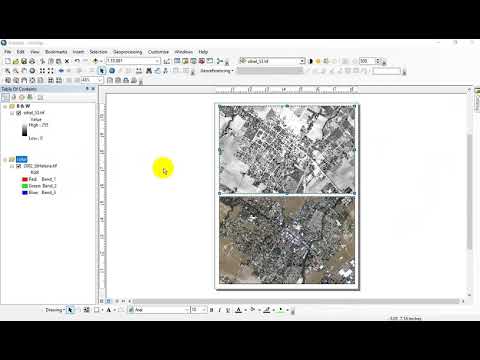Image resolution: width=480 pixels, height=360 pixels.
Task: Open the Help menu
Action: coord(203,52)
